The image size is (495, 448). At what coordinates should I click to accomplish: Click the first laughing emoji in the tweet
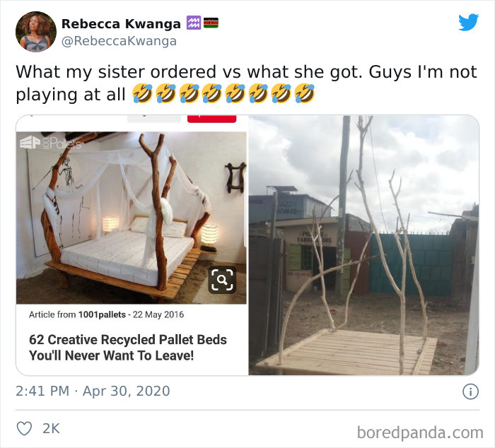coord(141,93)
